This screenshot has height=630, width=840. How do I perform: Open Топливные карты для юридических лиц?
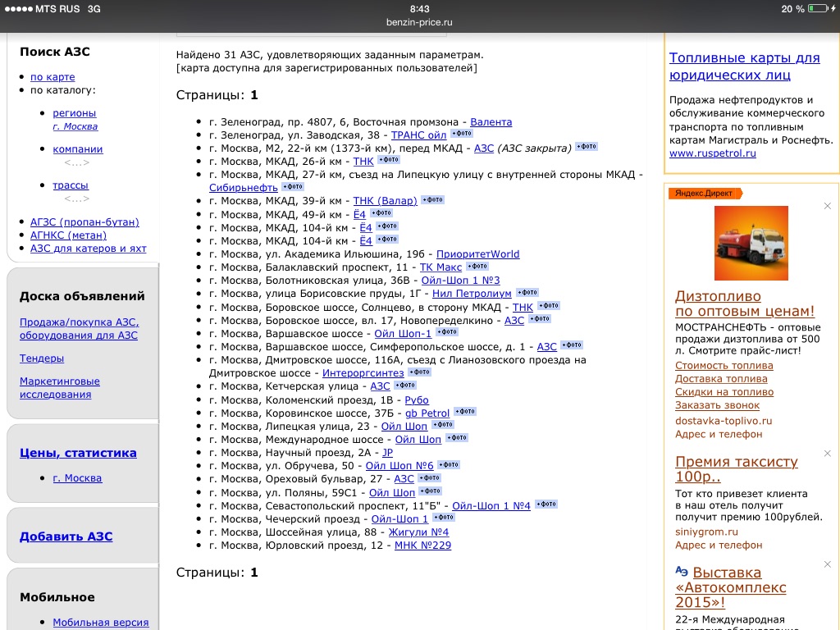point(744,66)
